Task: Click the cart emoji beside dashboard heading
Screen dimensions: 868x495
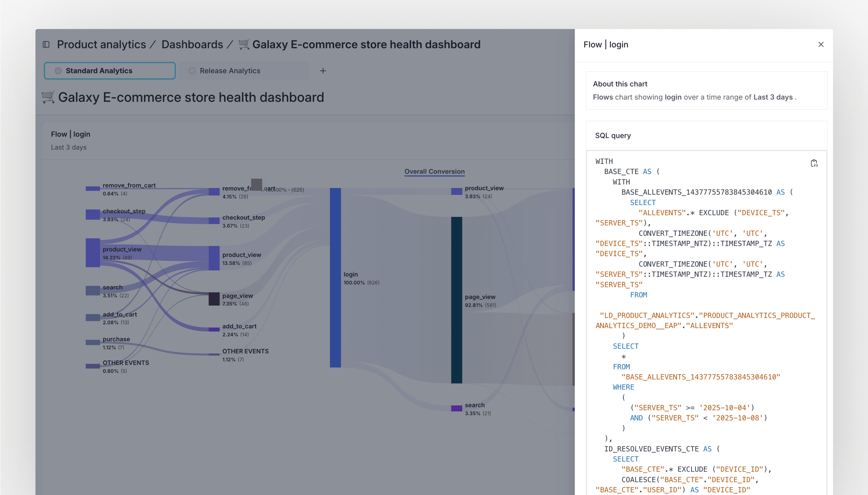Action: [48, 97]
